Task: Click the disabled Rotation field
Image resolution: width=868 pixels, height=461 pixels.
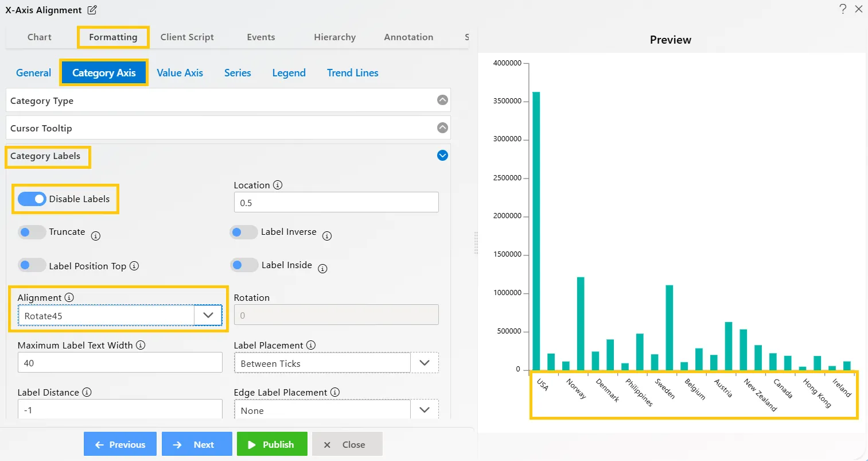Action: pos(336,315)
